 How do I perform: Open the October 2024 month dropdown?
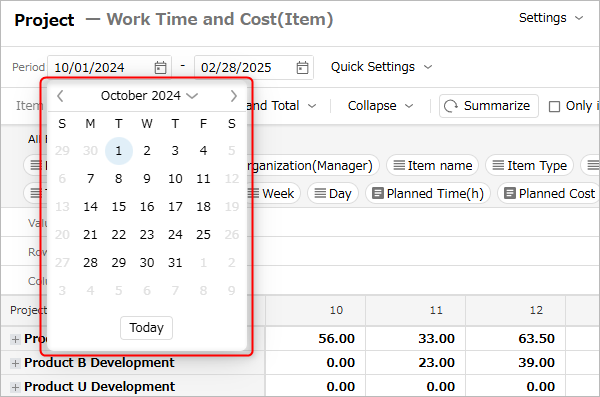pyautogui.click(x=149, y=96)
